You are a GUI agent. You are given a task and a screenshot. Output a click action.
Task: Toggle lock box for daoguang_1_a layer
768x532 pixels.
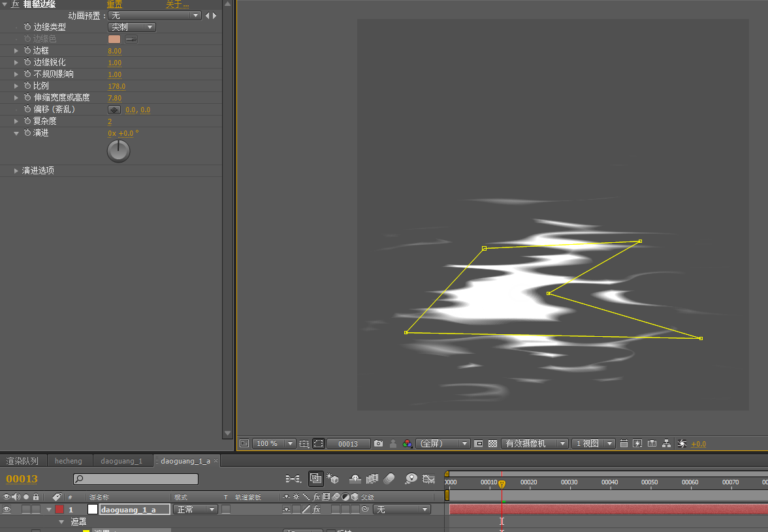36,509
